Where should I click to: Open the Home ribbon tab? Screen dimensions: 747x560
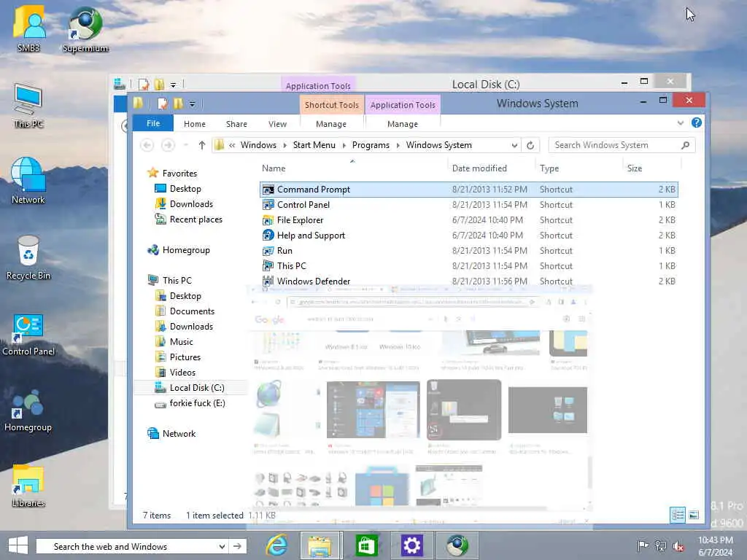point(195,124)
